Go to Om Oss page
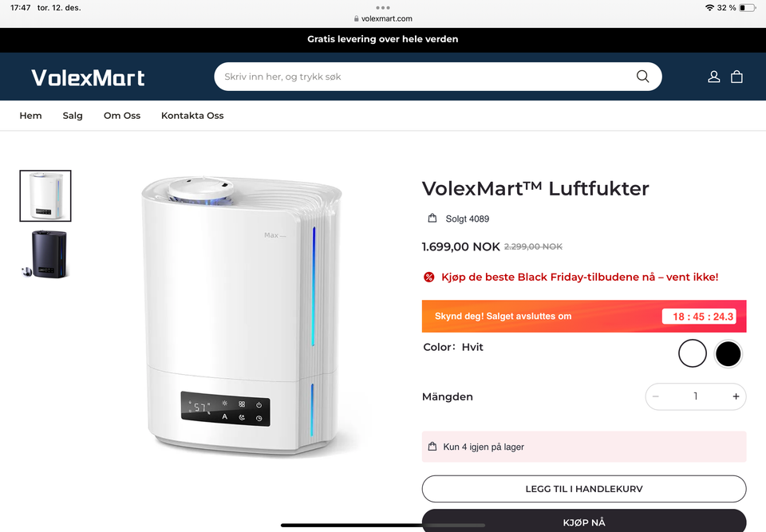 [122, 116]
